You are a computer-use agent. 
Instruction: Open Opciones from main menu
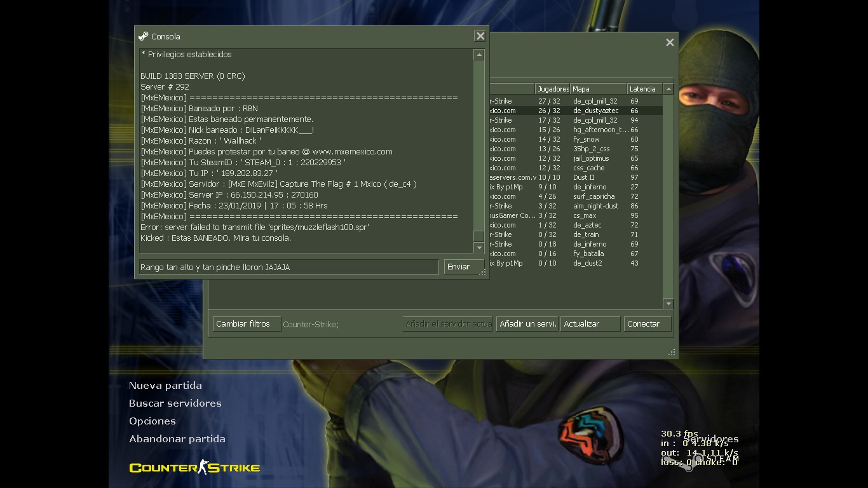click(x=153, y=421)
